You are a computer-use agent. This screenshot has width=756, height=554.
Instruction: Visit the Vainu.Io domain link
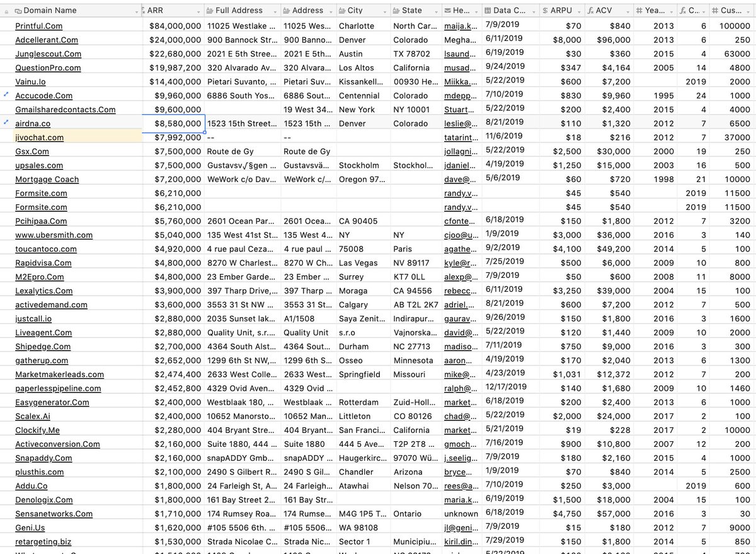(x=30, y=82)
